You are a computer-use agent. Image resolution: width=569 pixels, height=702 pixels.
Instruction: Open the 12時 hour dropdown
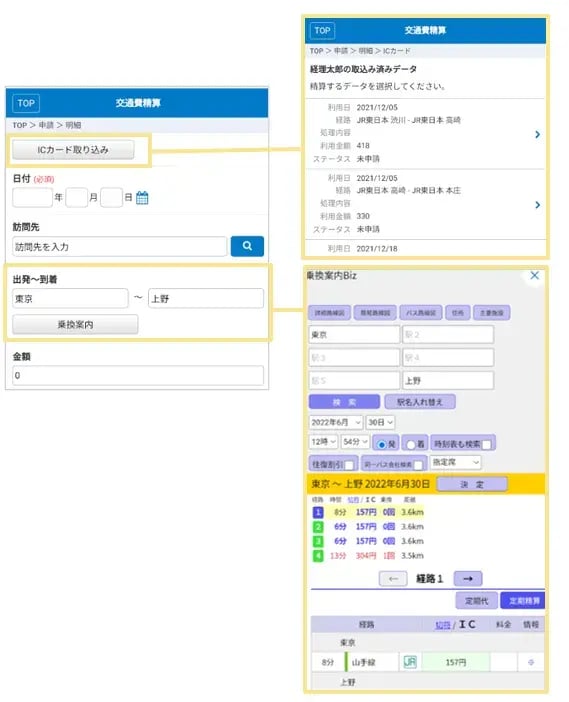point(323,442)
